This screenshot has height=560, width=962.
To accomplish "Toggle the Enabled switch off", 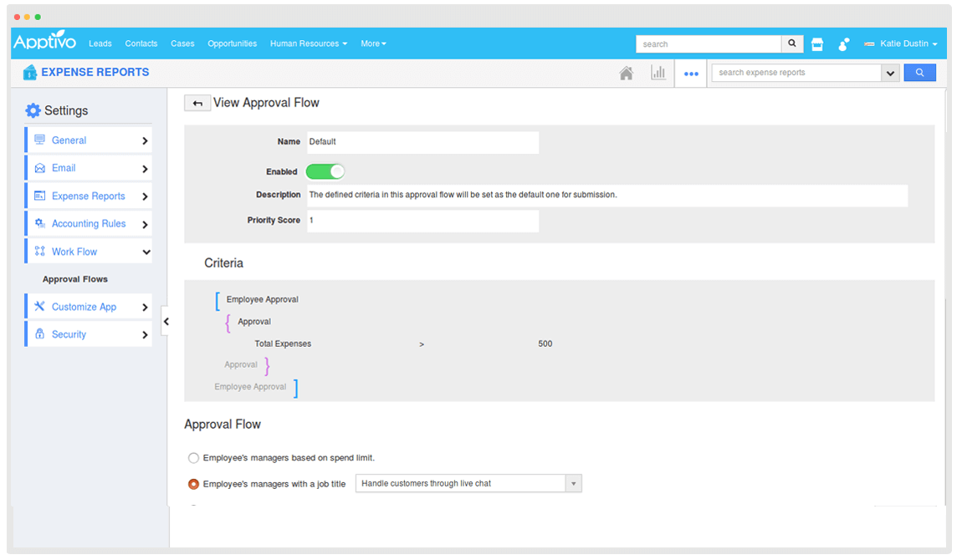I will tap(325, 171).
